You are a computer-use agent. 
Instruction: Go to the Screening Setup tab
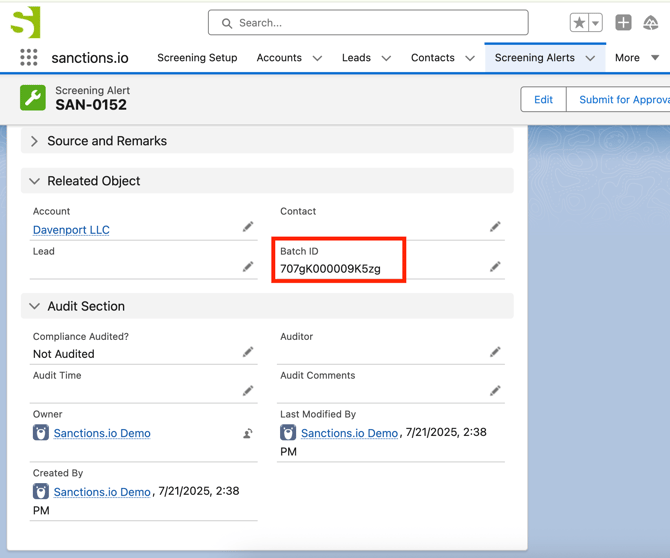click(197, 58)
